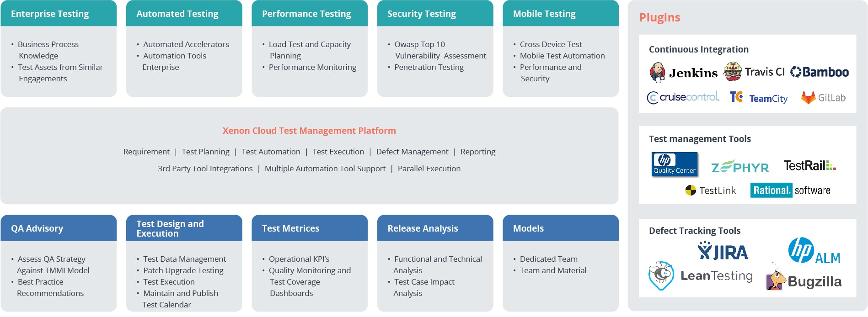The width and height of the screenshot is (868, 317).
Task: Select the HP ALM logo
Action: pos(814,251)
